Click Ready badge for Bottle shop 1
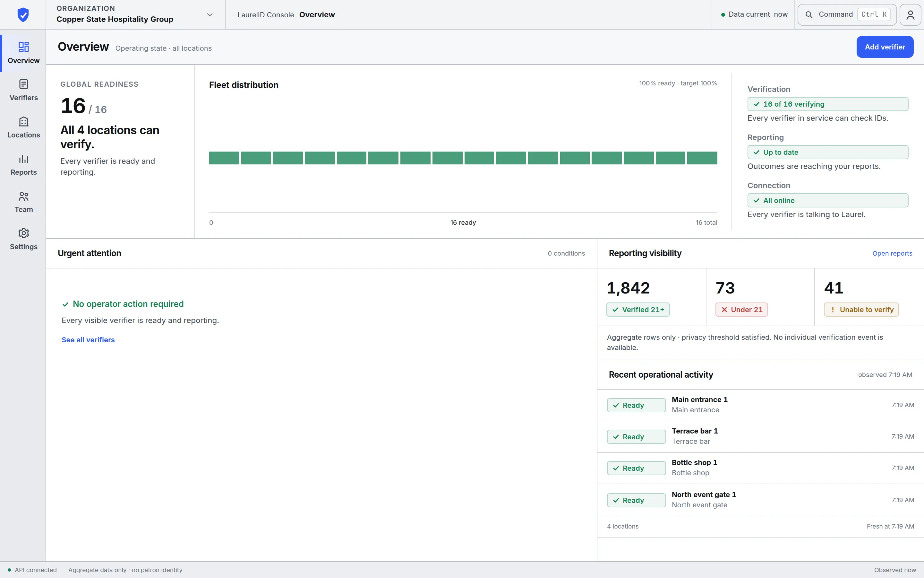Image resolution: width=924 pixels, height=578 pixels. [636, 468]
